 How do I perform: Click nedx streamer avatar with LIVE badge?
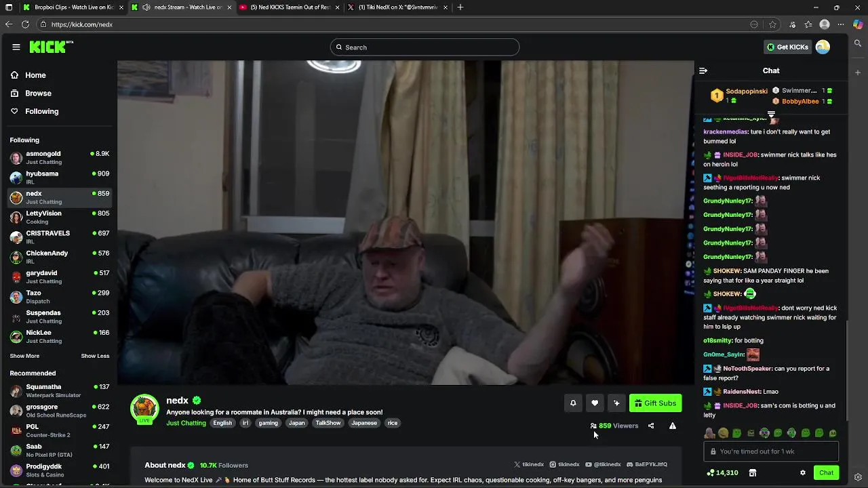144,409
